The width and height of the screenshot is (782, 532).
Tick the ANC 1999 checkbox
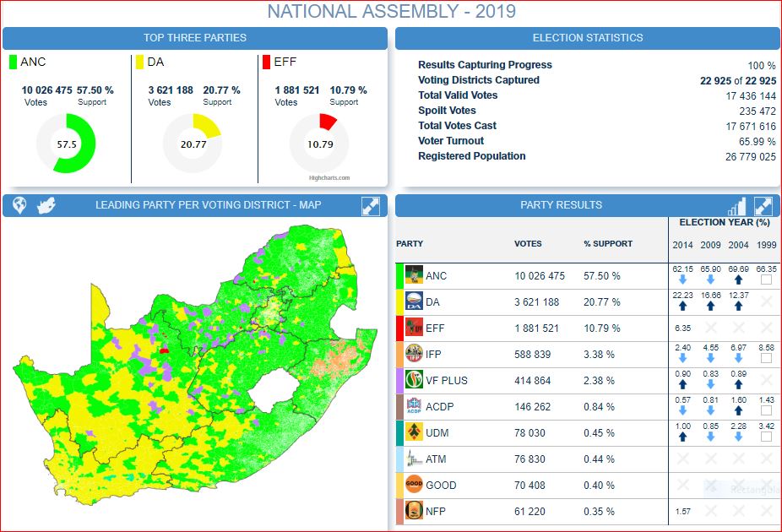click(766, 280)
